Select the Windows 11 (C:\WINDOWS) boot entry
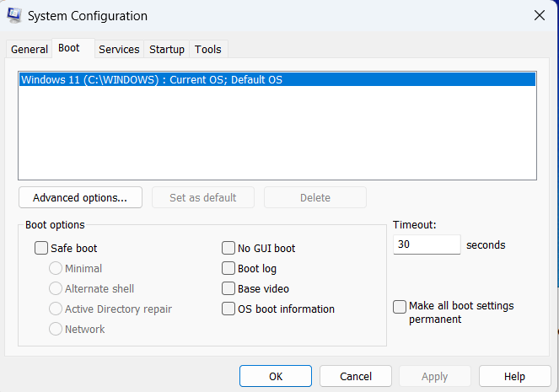The height and width of the screenshot is (392, 559). 277,79
